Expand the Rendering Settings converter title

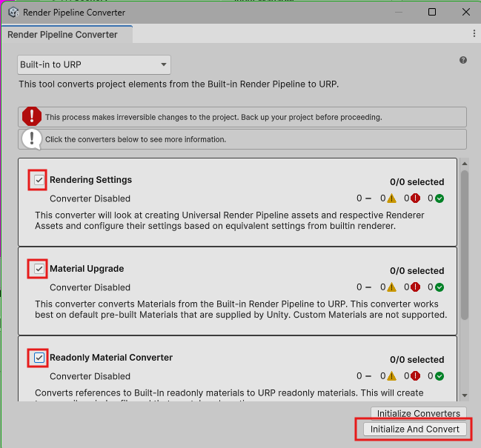[x=91, y=179]
